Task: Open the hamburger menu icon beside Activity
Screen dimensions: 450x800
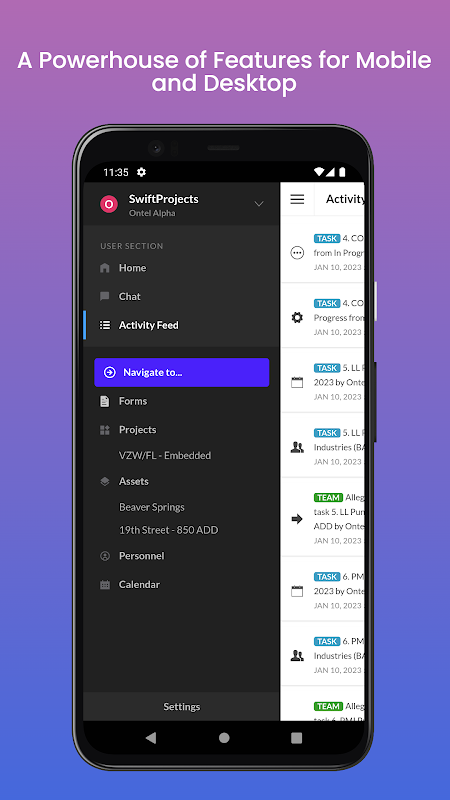Action: [297, 199]
